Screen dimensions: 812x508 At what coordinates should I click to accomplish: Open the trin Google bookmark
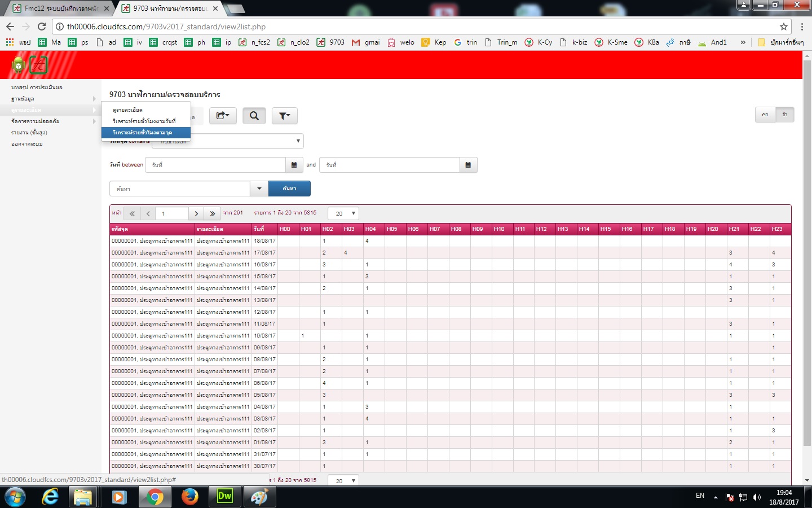tap(466, 42)
